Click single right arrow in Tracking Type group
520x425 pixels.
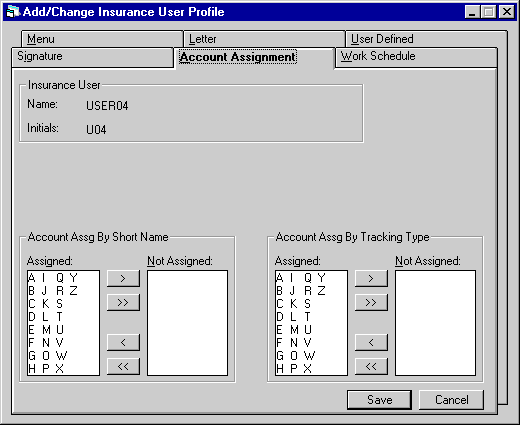(x=371, y=278)
